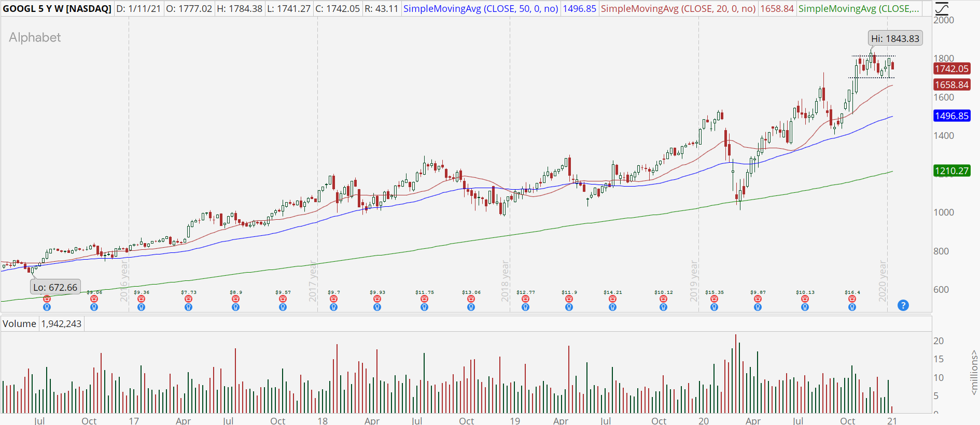
Task: Click the blue 1496.85 price axis tag
Action: 952,116
